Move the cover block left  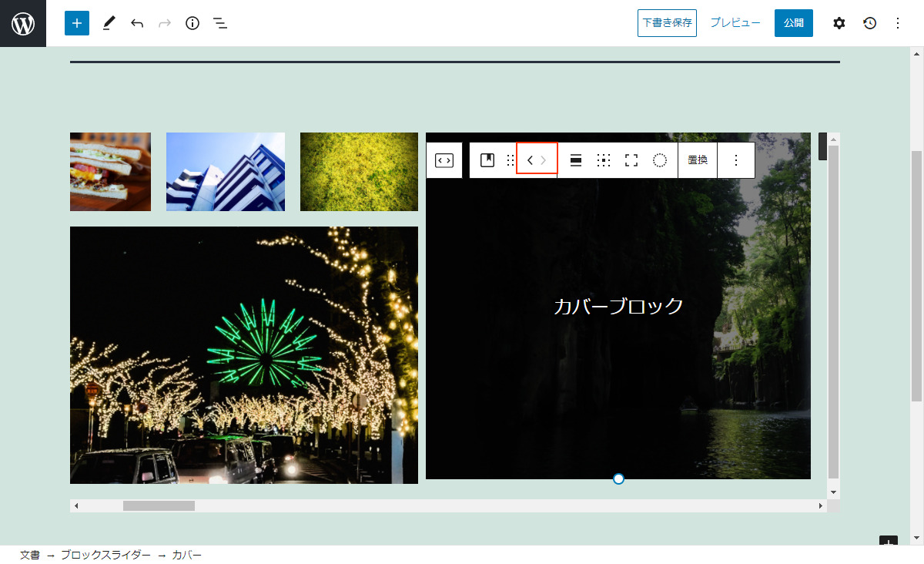click(x=530, y=160)
